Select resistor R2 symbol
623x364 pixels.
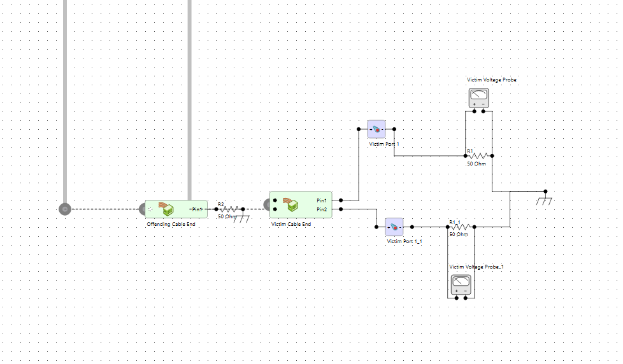(230, 209)
